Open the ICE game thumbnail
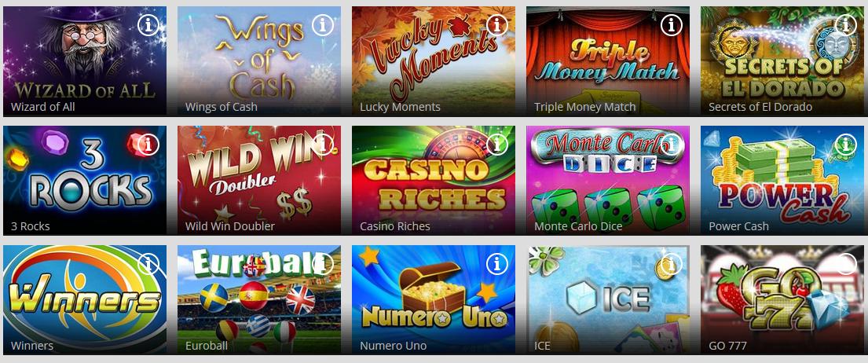This screenshot has height=363, width=868. click(x=608, y=299)
